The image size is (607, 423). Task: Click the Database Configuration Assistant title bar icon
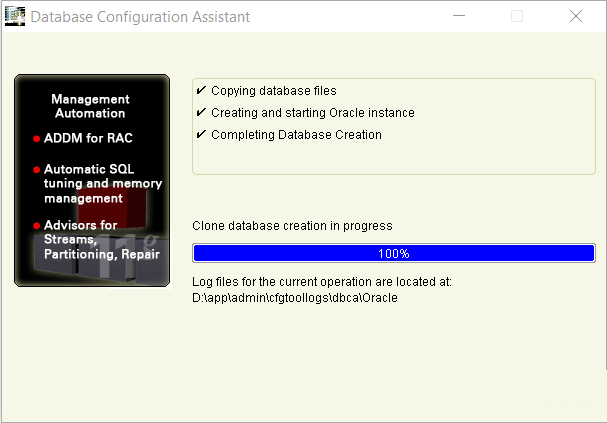pos(15,17)
